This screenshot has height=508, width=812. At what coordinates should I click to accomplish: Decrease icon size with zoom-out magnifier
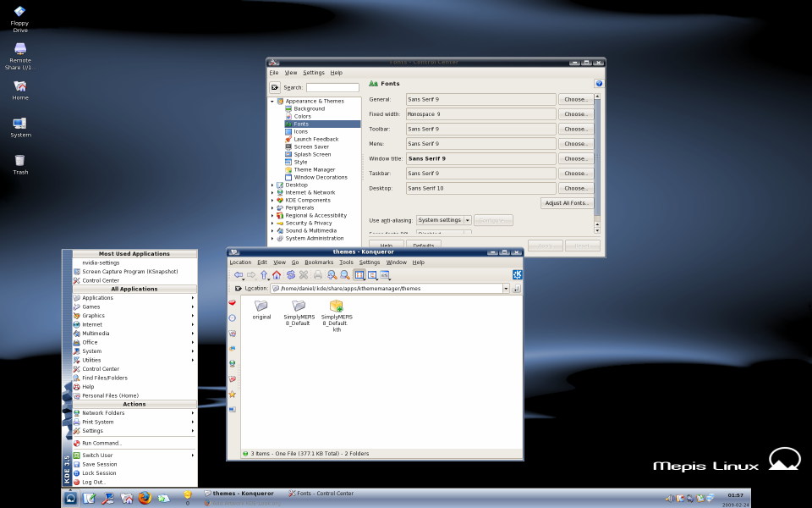(345, 274)
